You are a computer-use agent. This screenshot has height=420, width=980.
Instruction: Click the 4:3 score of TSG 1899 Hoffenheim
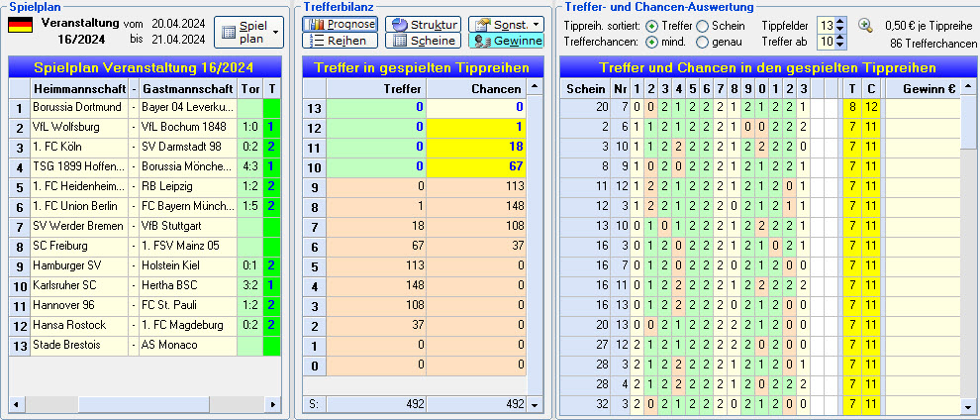(250, 166)
